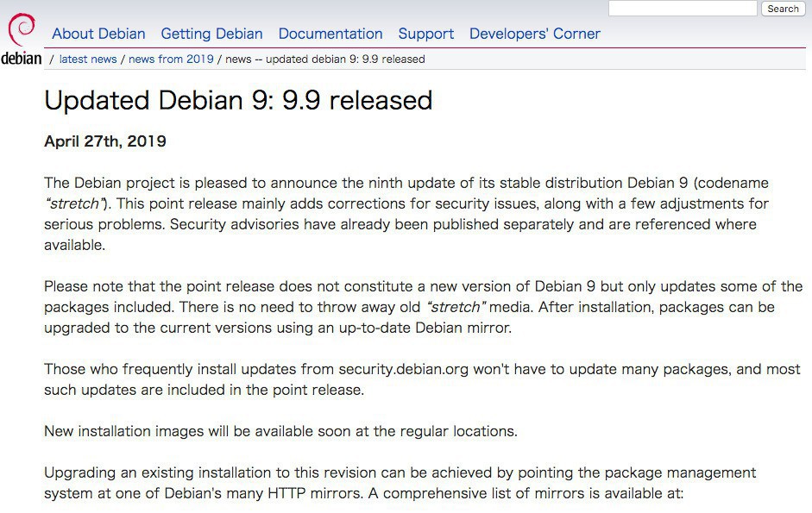Click the sentence "New installation images will be available soon"
This screenshot has width=812, height=513.
pyautogui.click(x=280, y=431)
